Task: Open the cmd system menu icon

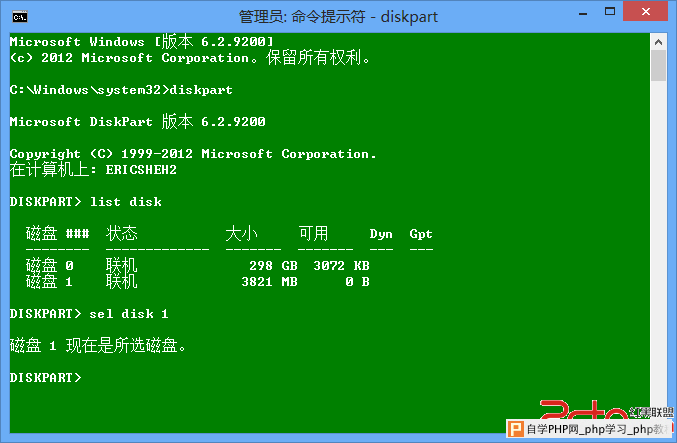Action: pos(20,17)
